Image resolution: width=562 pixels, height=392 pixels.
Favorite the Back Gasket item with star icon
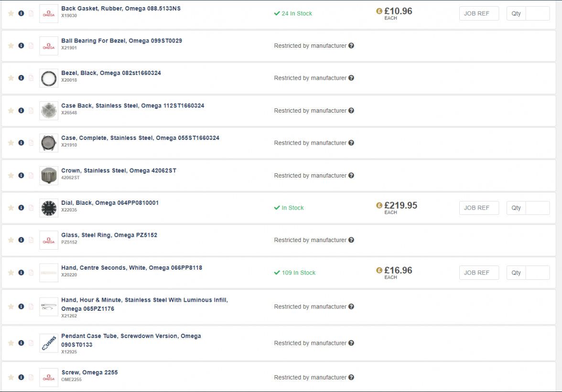[11, 13]
